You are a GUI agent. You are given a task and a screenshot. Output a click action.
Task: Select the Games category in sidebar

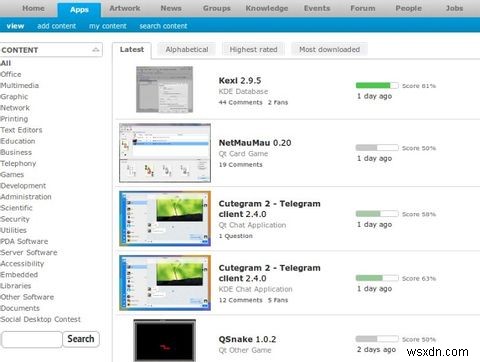[x=12, y=174]
